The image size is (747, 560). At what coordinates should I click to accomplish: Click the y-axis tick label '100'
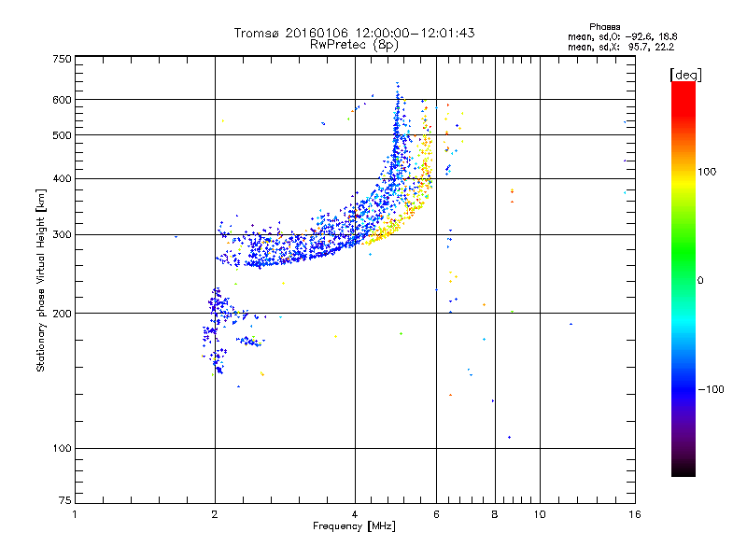(62, 449)
